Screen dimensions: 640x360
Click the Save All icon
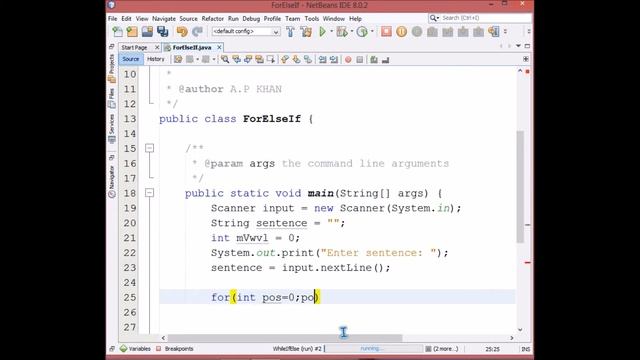(162, 31)
